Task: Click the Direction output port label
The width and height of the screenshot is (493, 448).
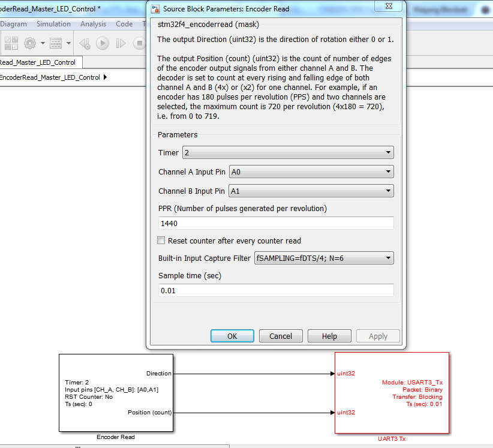Action: pos(159,373)
